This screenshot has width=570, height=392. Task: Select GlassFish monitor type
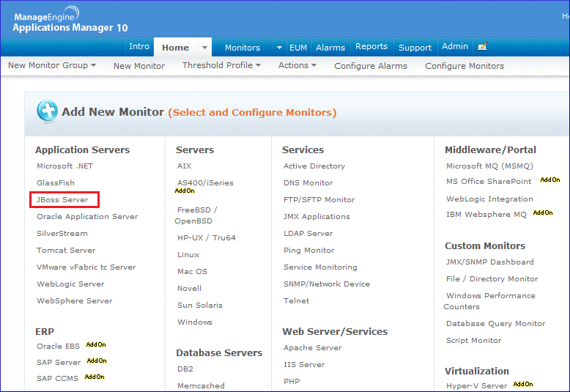tap(56, 183)
